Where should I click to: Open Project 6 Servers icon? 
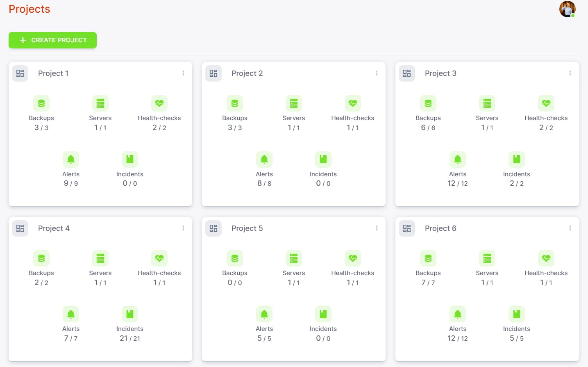pos(487,258)
